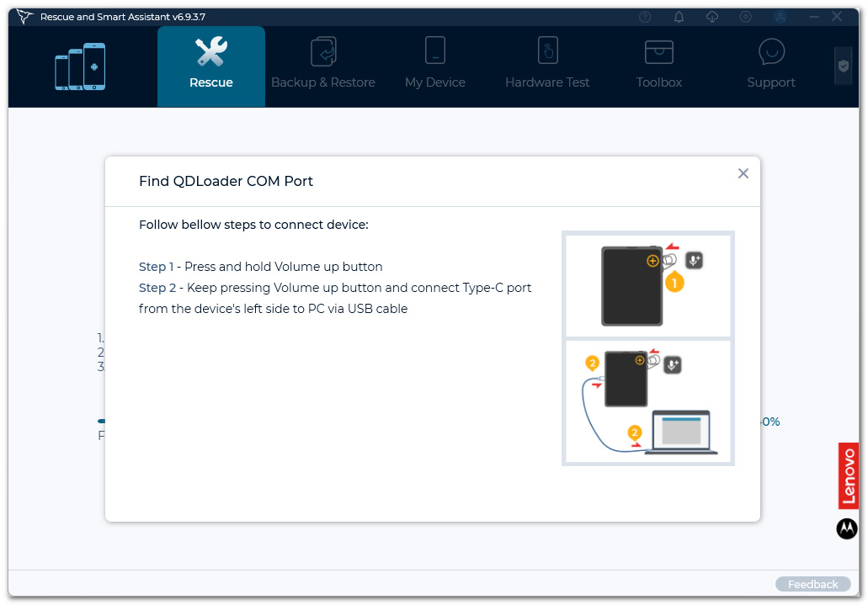Close the Rescue and Smart Assistant window
The width and height of the screenshot is (868, 605).
(837, 17)
